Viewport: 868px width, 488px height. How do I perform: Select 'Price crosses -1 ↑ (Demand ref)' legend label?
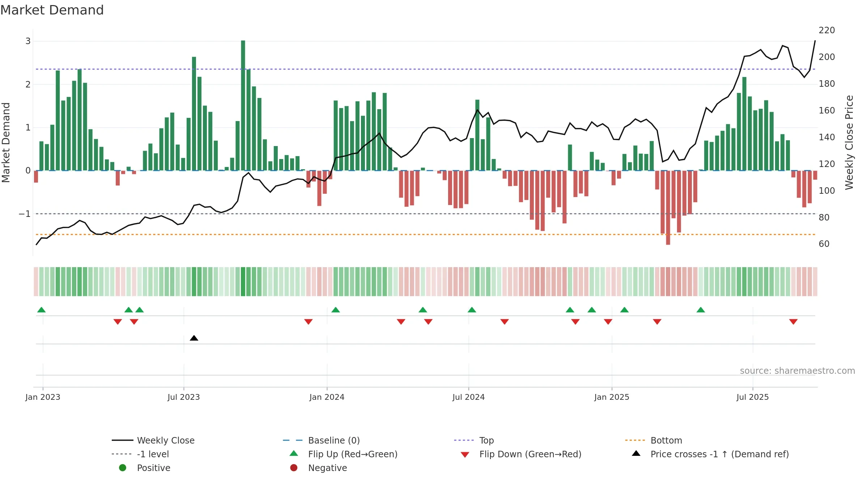[x=720, y=454]
